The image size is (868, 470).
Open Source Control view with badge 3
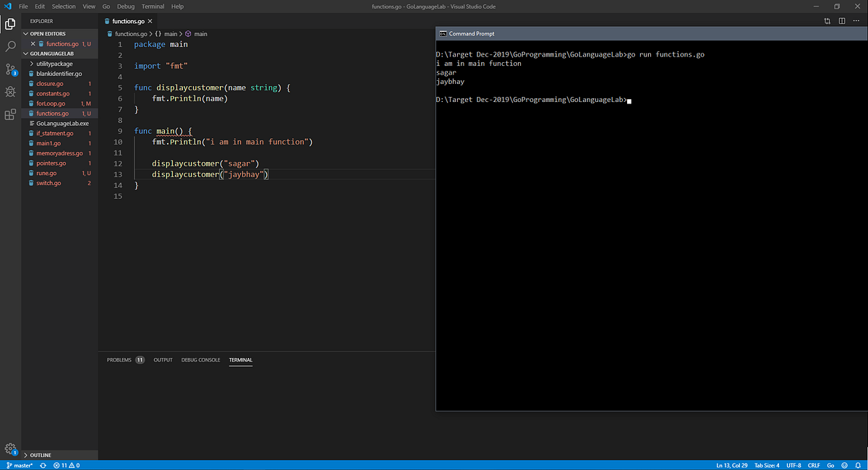coord(10,69)
